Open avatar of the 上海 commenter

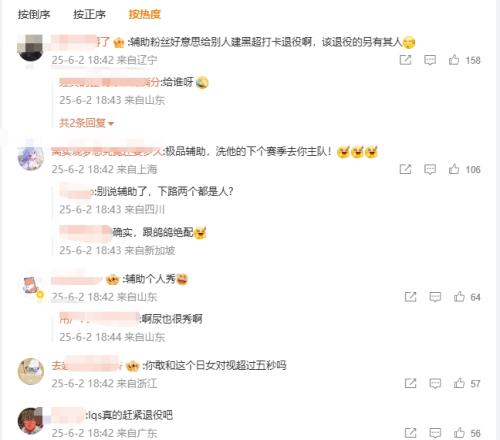[x=30, y=157]
